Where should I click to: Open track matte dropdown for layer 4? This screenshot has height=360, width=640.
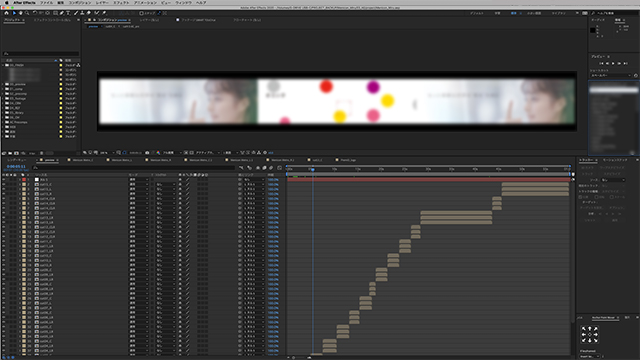coord(166,194)
